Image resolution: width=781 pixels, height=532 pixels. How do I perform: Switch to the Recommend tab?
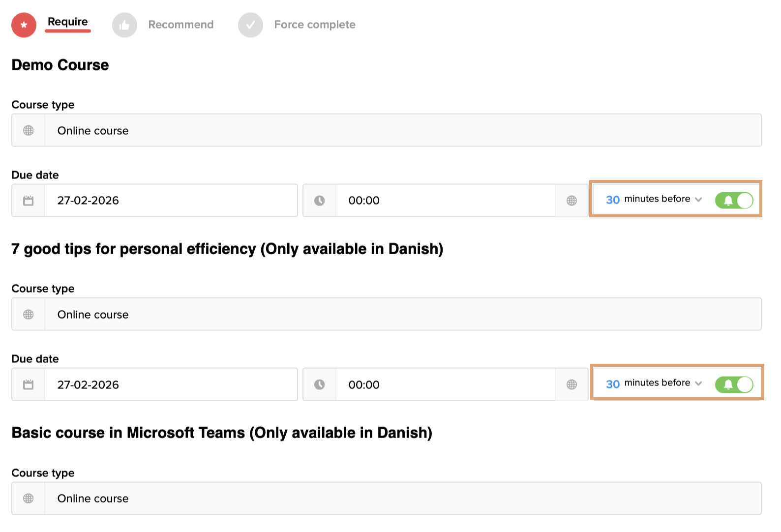click(180, 25)
